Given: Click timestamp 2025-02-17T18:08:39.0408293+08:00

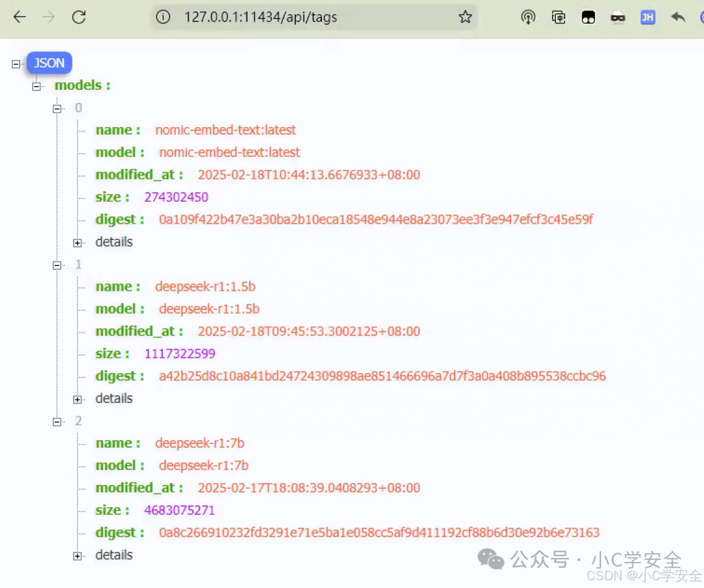Looking at the screenshot, I should pyautogui.click(x=309, y=488).
